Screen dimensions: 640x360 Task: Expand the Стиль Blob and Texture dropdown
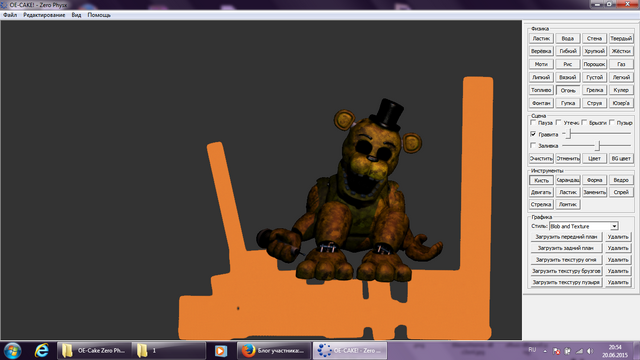(614, 226)
